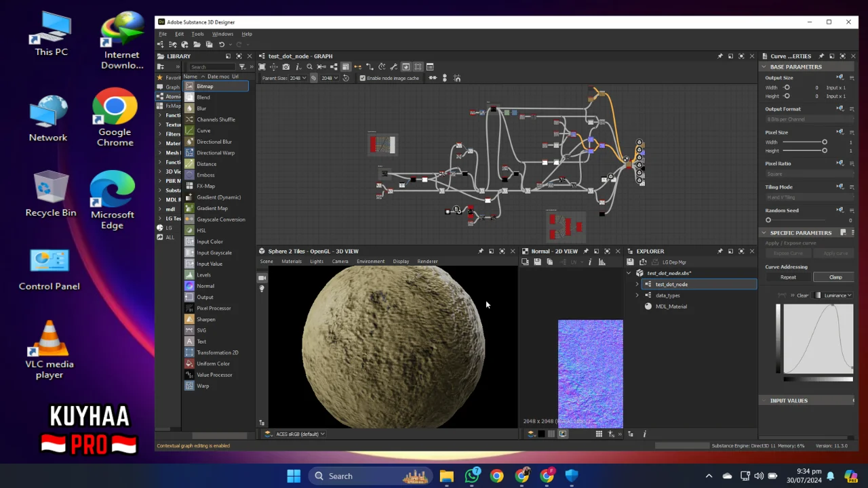Toggle Output Size inheritance icon
The height and width of the screenshot is (488, 868).
point(840,77)
